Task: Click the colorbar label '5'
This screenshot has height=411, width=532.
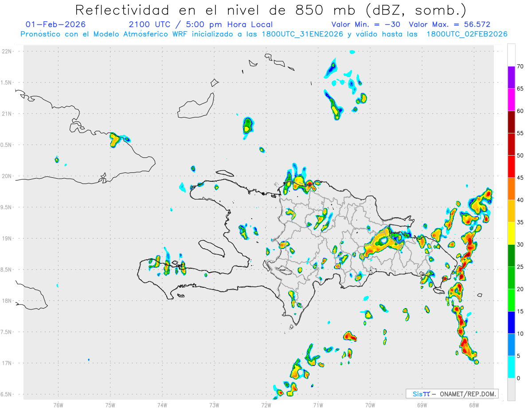Action: point(519,356)
